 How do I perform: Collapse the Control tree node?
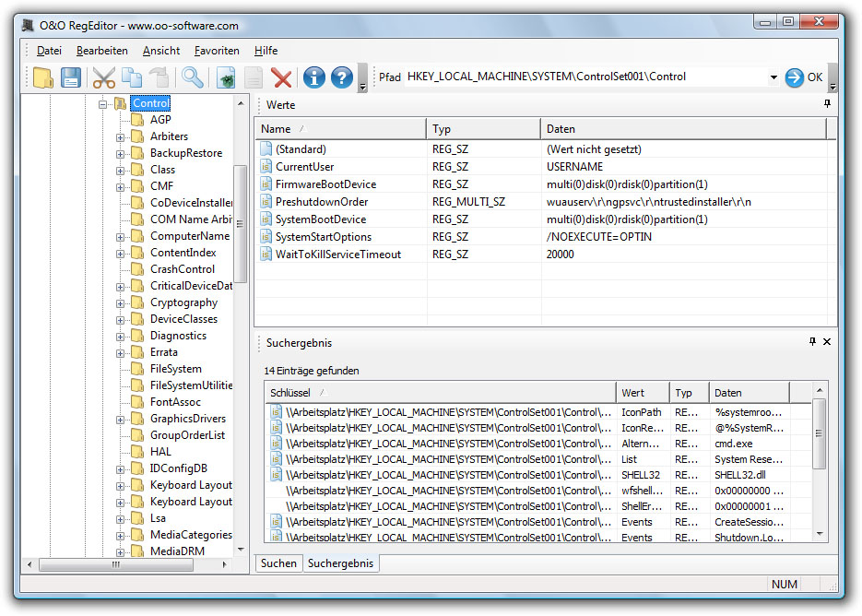[x=103, y=104]
